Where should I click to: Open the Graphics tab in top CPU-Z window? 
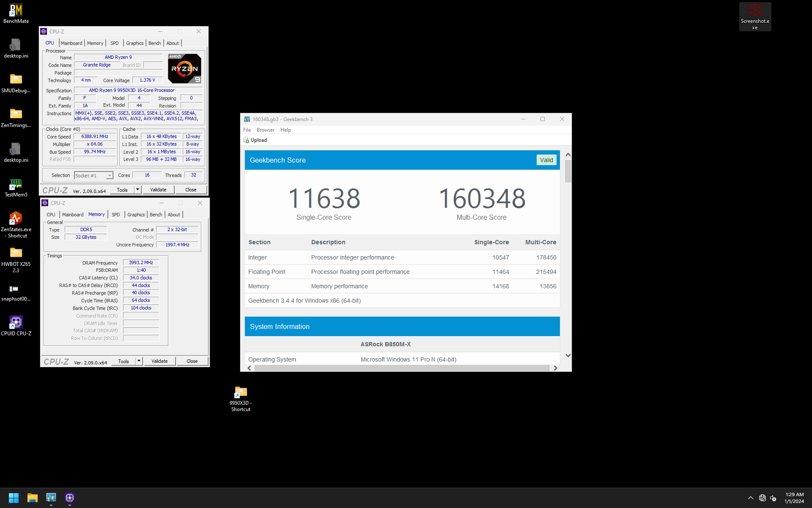pyautogui.click(x=134, y=43)
